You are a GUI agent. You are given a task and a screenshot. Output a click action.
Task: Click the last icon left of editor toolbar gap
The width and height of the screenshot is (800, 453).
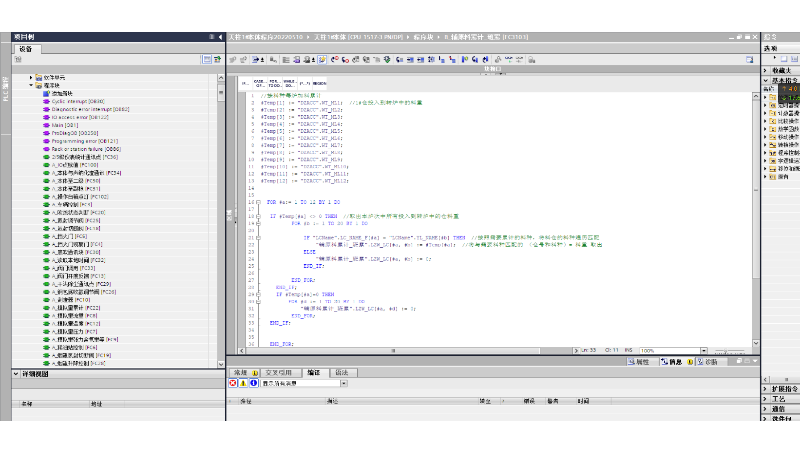tap(532, 60)
